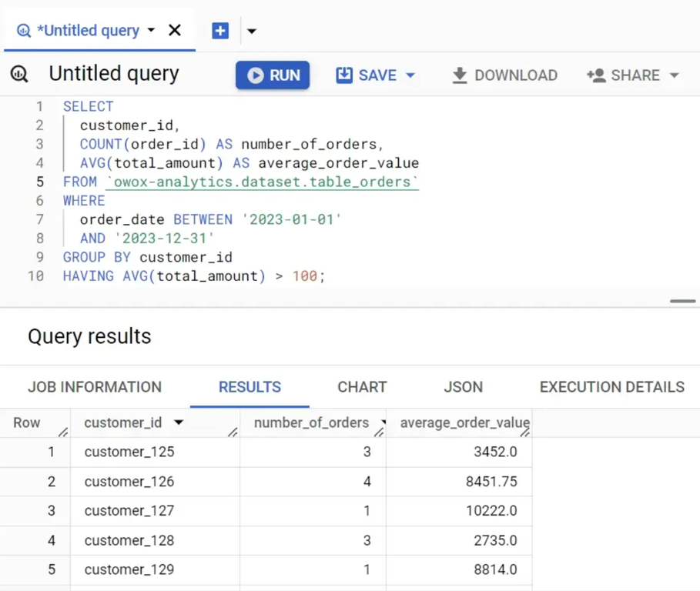Save the query
Viewport: 700px width, 591px height.
coord(367,75)
